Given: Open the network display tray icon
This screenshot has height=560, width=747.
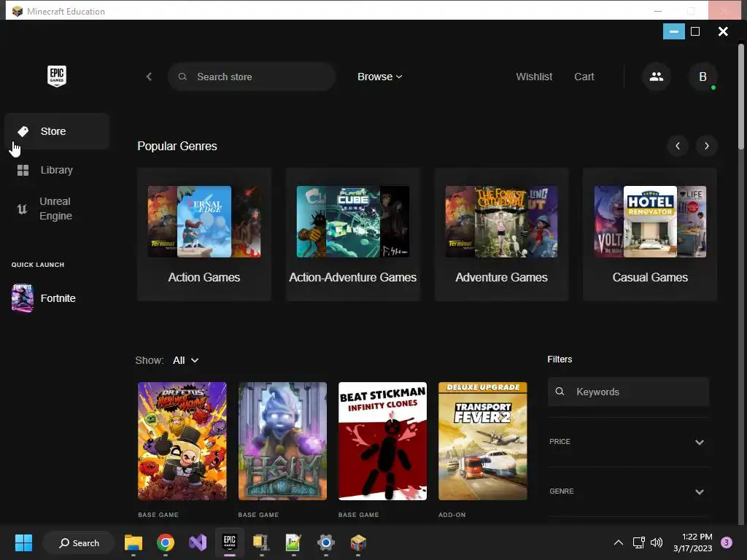Looking at the screenshot, I should [x=638, y=542].
